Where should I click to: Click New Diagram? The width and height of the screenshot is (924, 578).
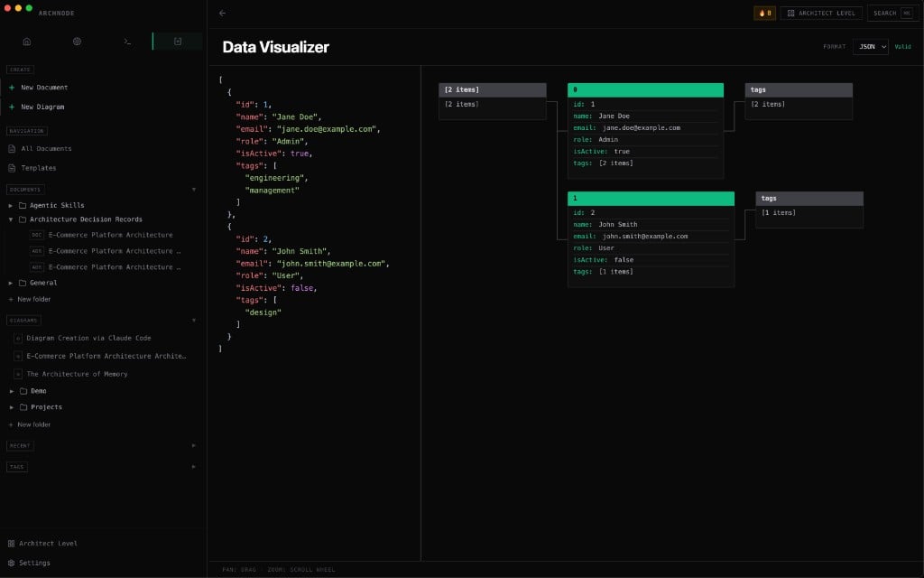pos(42,107)
